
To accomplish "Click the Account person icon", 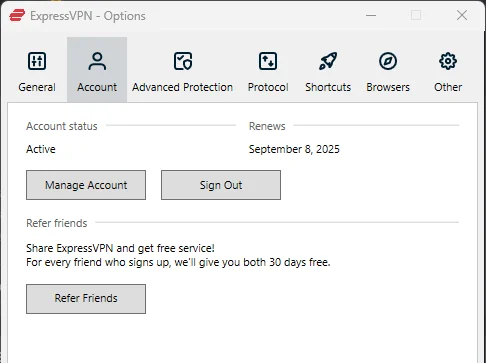I will [x=97, y=61].
